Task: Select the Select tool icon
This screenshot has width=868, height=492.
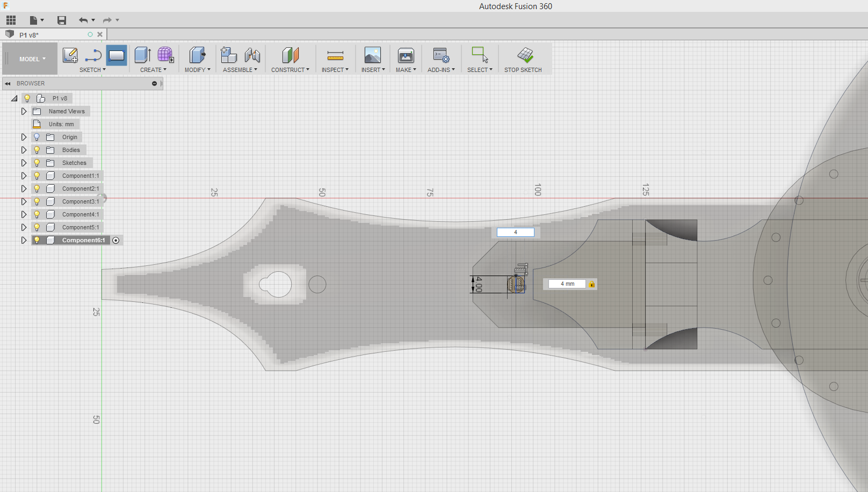Action: click(x=480, y=55)
